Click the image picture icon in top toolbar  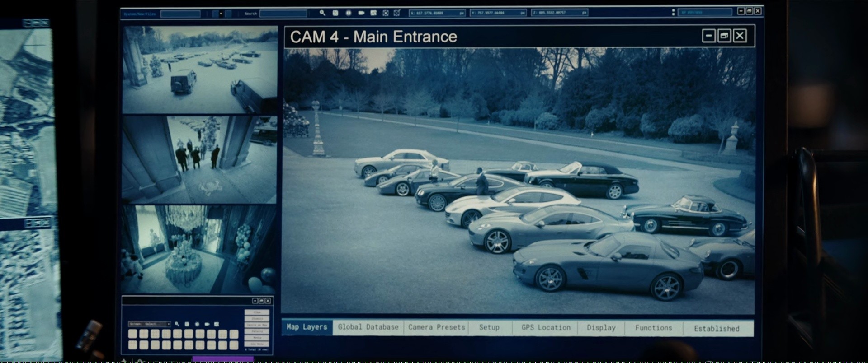click(x=373, y=13)
